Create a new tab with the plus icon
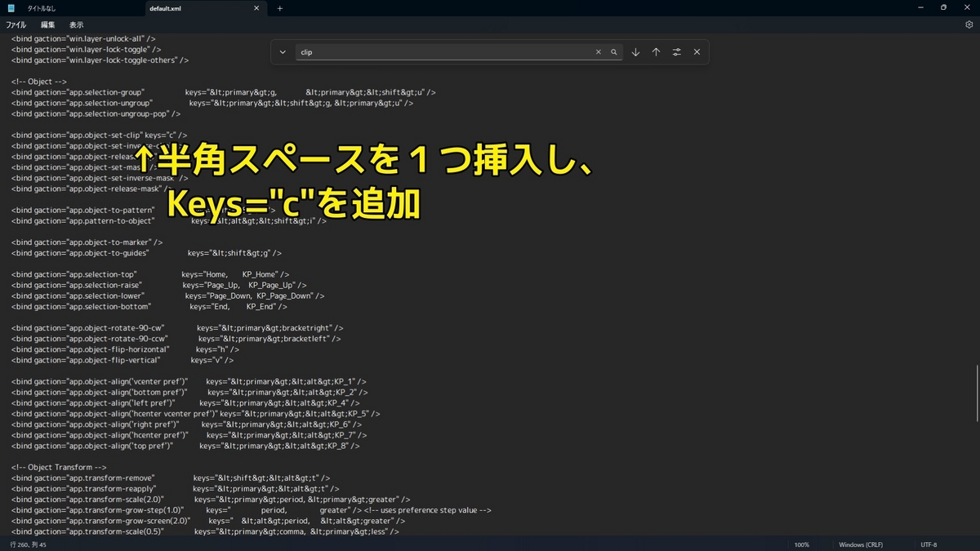 point(280,8)
